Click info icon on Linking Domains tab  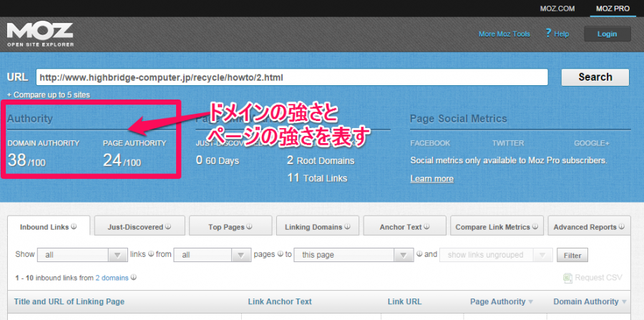click(x=347, y=226)
